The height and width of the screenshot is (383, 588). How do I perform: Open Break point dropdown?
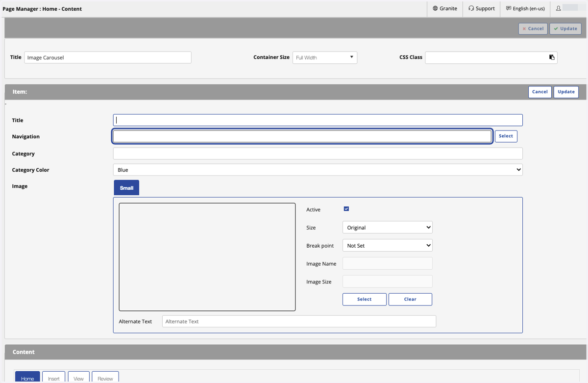tap(387, 246)
